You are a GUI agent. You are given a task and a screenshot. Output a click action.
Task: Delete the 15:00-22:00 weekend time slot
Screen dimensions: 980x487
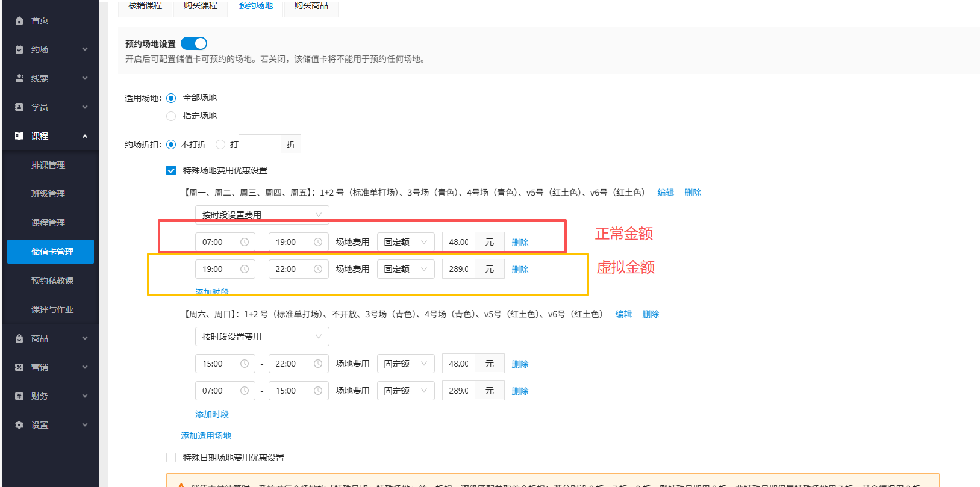click(520, 364)
